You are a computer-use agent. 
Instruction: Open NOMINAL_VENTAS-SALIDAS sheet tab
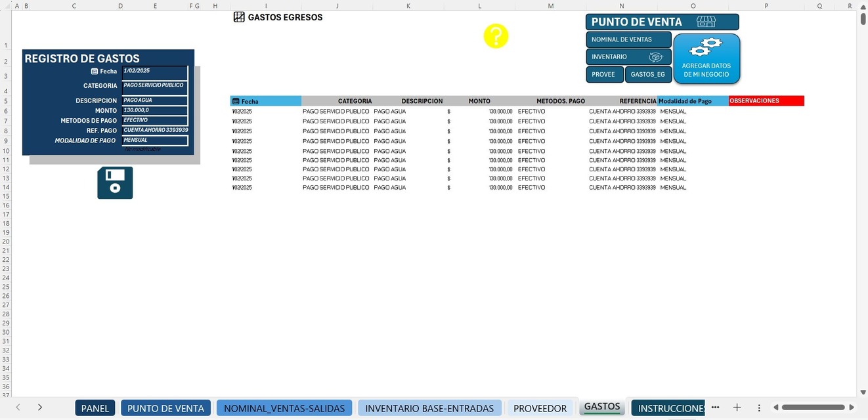[284, 408]
